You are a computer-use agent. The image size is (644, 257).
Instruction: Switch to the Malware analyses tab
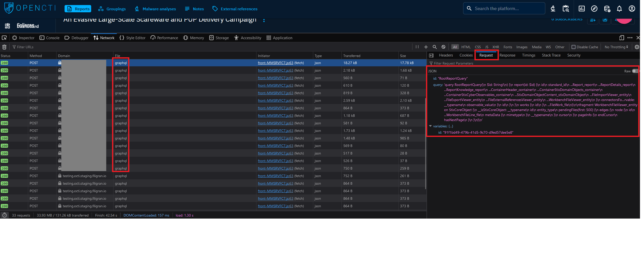pyautogui.click(x=155, y=9)
